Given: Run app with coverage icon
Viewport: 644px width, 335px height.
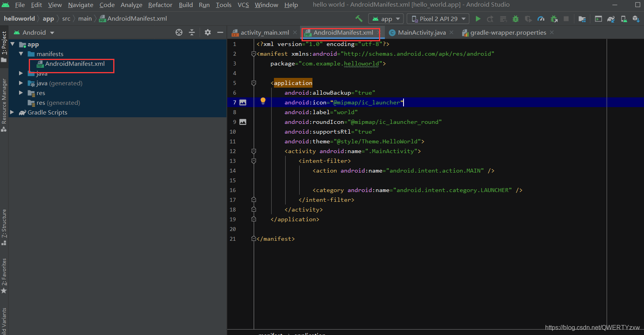Looking at the screenshot, I should (x=528, y=19).
